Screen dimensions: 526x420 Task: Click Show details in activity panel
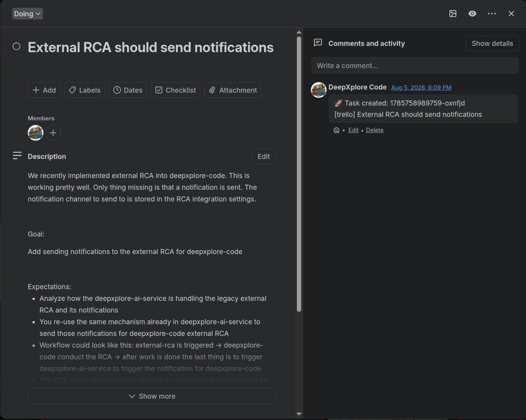coord(492,43)
